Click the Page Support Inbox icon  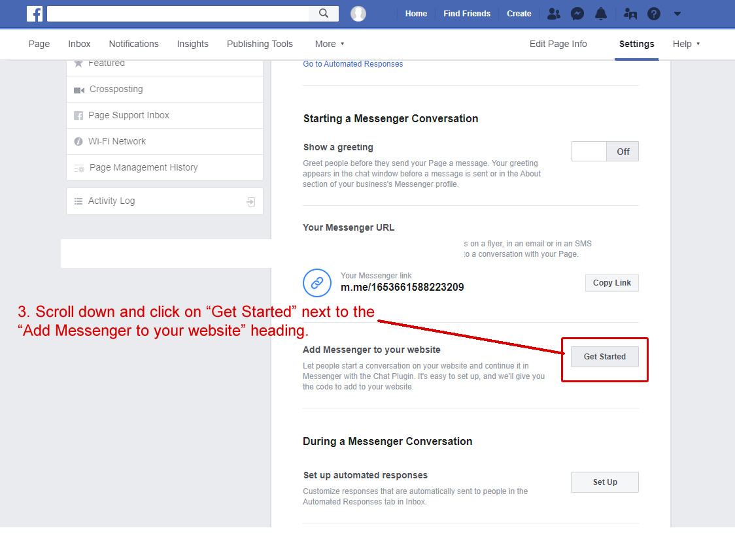tap(78, 116)
